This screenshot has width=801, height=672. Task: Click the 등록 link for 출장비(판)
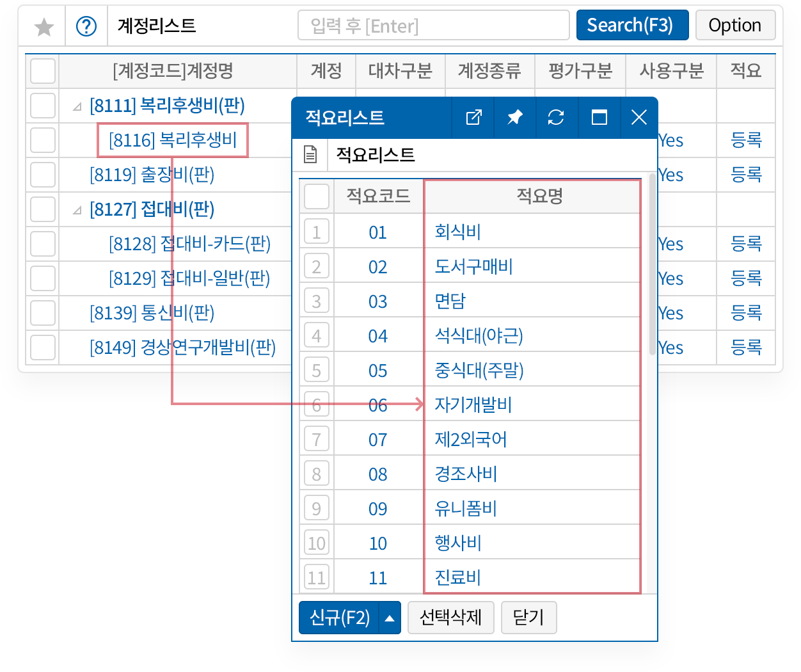745,175
